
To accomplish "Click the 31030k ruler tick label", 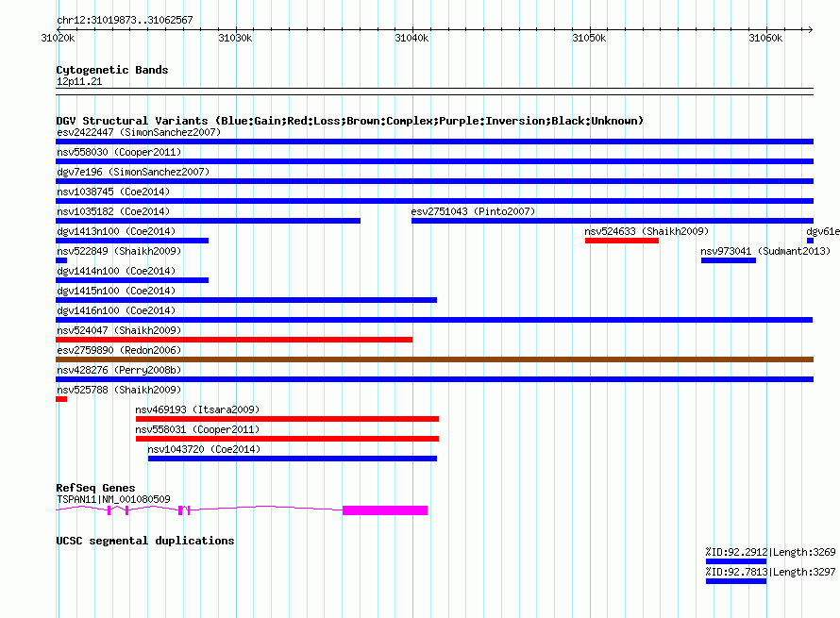I will (235, 38).
